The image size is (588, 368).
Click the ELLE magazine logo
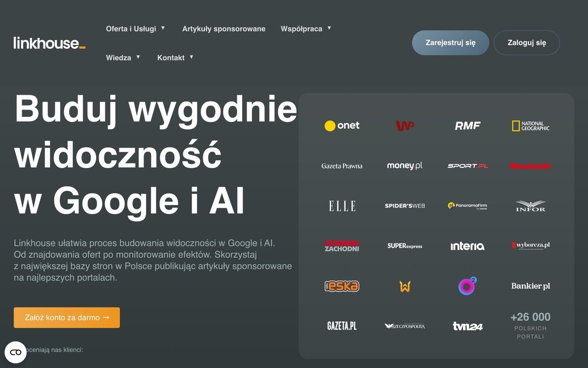pyautogui.click(x=342, y=206)
